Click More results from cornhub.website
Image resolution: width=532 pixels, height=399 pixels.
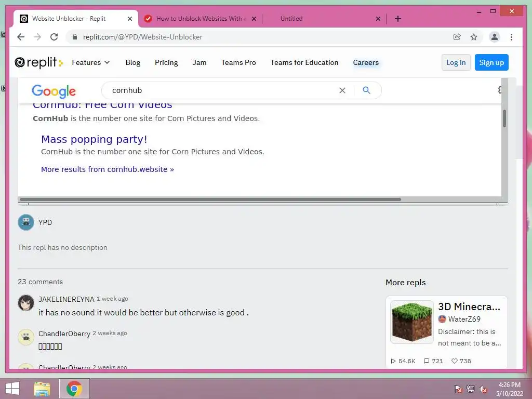click(107, 169)
